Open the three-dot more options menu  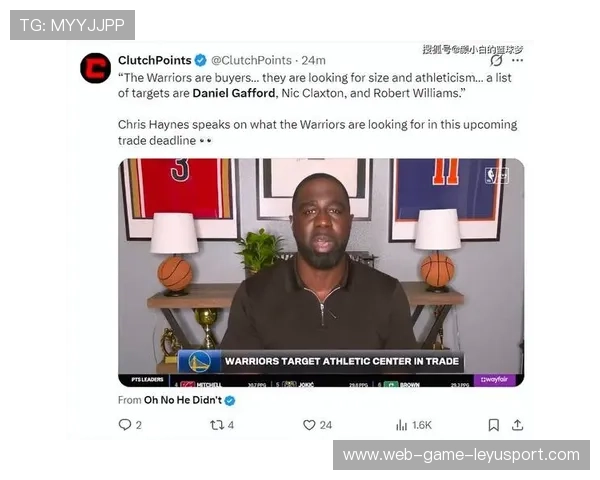(518, 60)
